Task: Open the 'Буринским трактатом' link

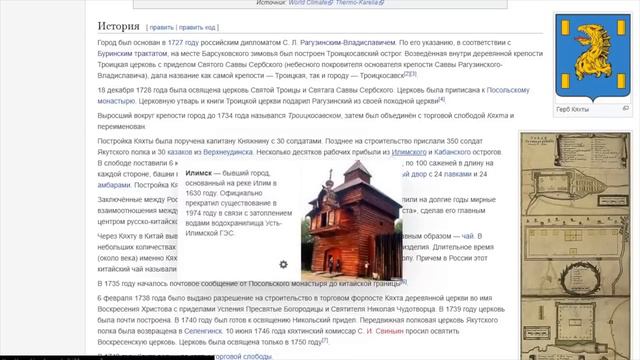Action: pyautogui.click(x=132, y=53)
